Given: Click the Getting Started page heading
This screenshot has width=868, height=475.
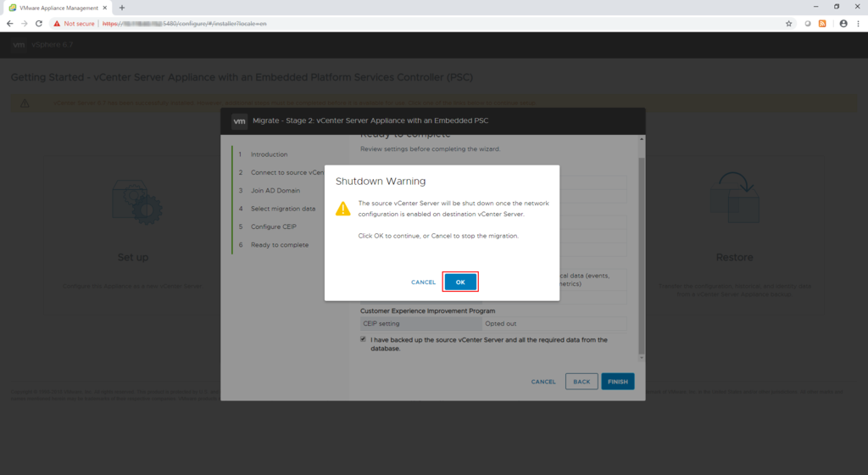Looking at the screenshot, I should [x=242, y=77].
